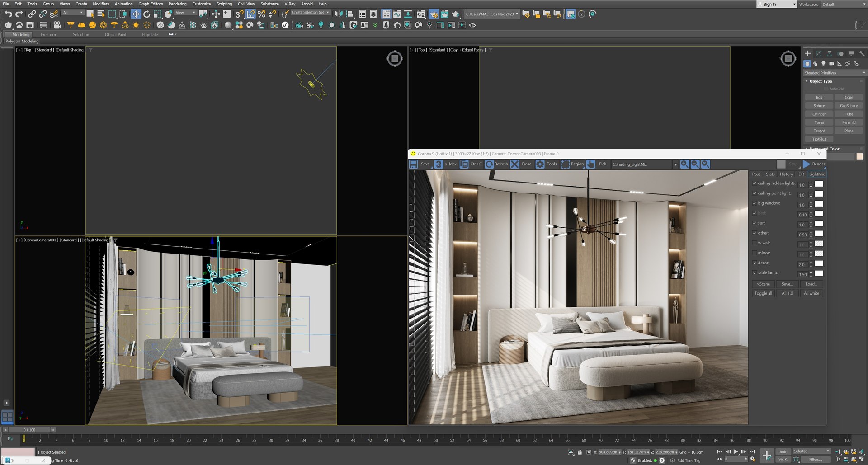Image resolution: width=868 pixels, height=465 pixels.
Task: Click the V-Ray logo toolbar icon
Action: coord(285,25)
